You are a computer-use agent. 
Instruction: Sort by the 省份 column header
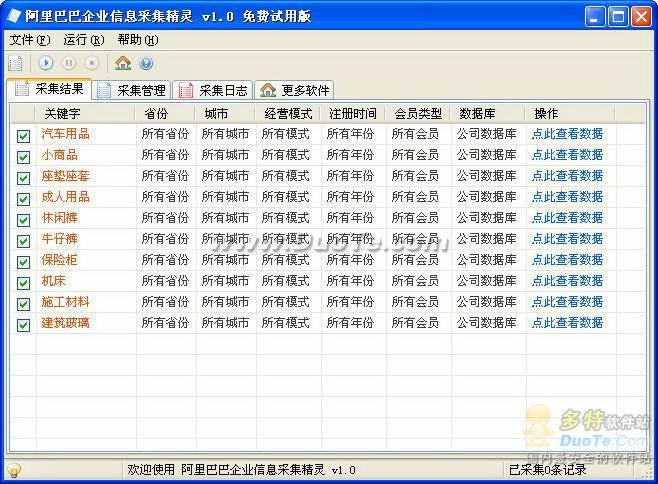(165, 113)
